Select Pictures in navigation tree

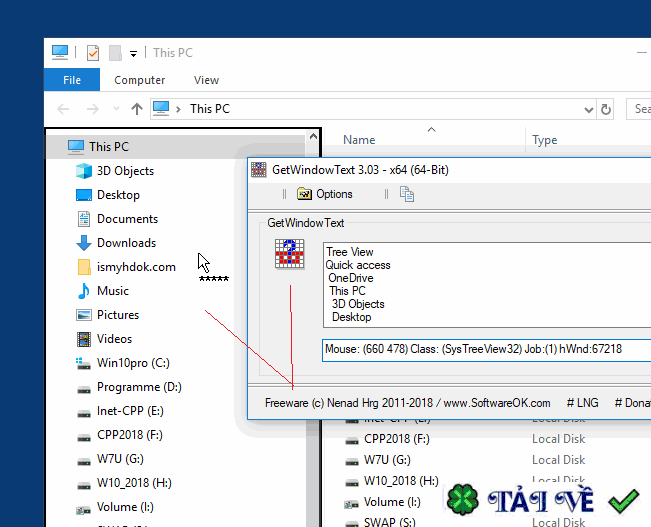tap(118, 315)
